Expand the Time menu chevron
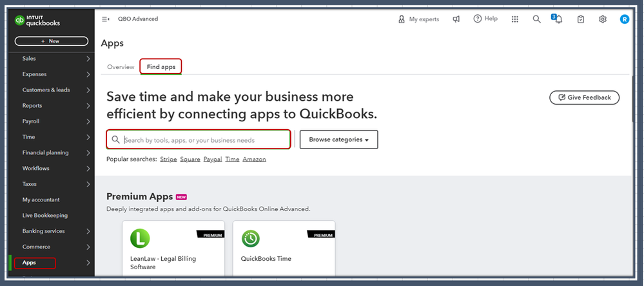 point(88,137)
